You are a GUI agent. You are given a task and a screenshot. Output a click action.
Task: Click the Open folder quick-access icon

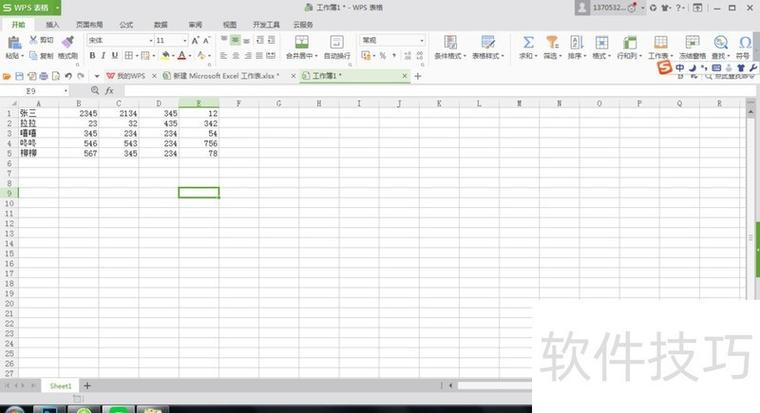(x=7, y=76)
